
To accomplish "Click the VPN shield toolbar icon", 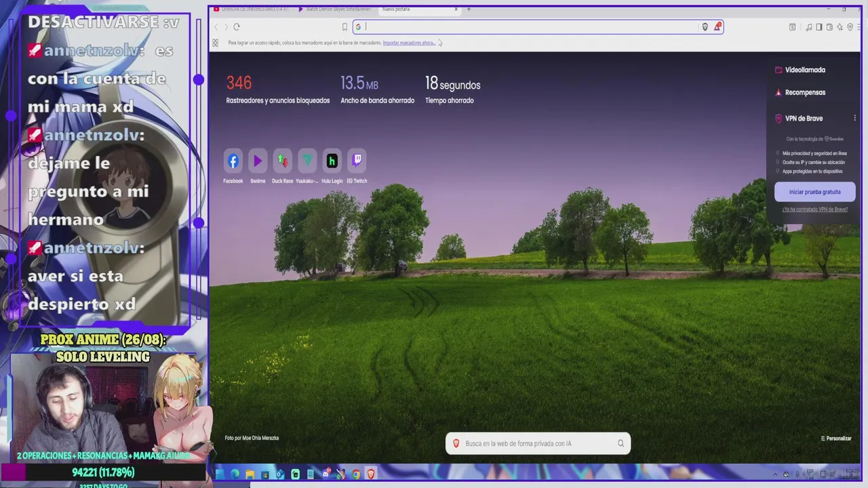I will tap(850, 27).
